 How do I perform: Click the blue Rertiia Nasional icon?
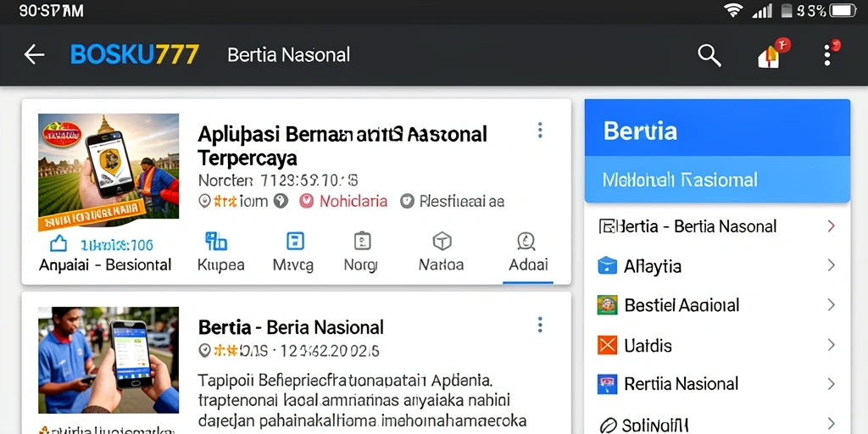tap(607, 384)
